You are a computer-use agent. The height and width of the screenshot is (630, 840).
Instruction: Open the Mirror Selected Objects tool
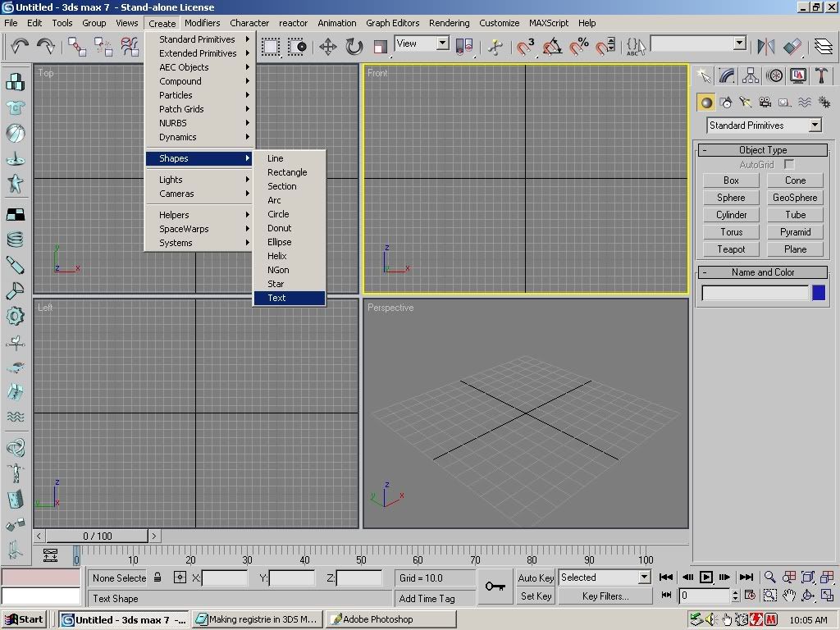(766, 47)
